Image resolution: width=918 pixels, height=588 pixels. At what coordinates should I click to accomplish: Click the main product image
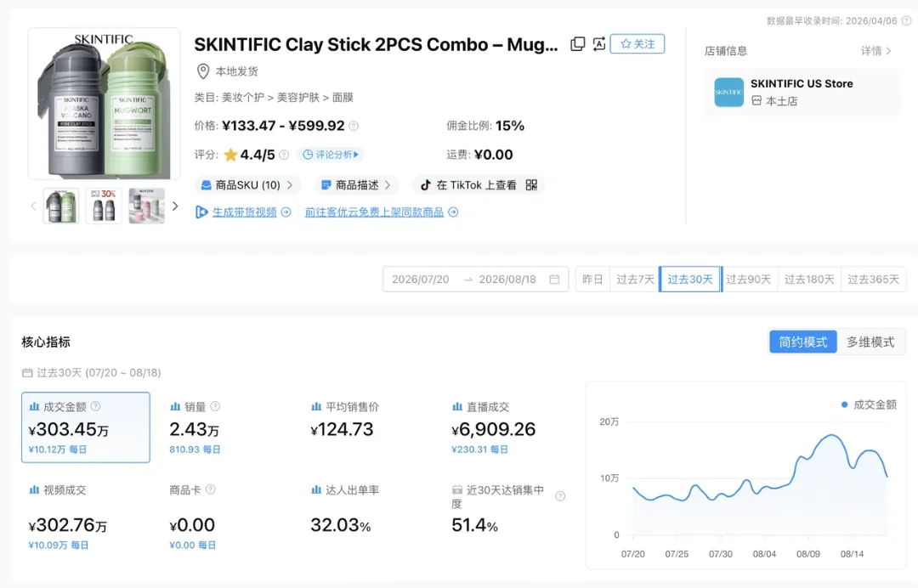[105, 104]
